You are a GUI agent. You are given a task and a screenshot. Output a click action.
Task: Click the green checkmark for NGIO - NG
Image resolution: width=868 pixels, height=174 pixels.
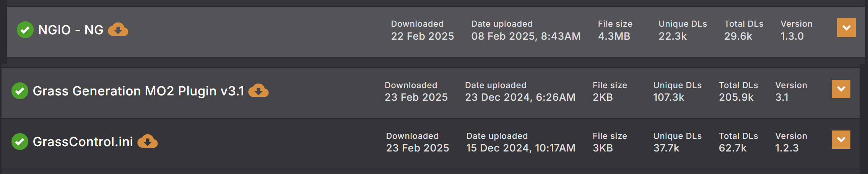[x=25, y=30]
